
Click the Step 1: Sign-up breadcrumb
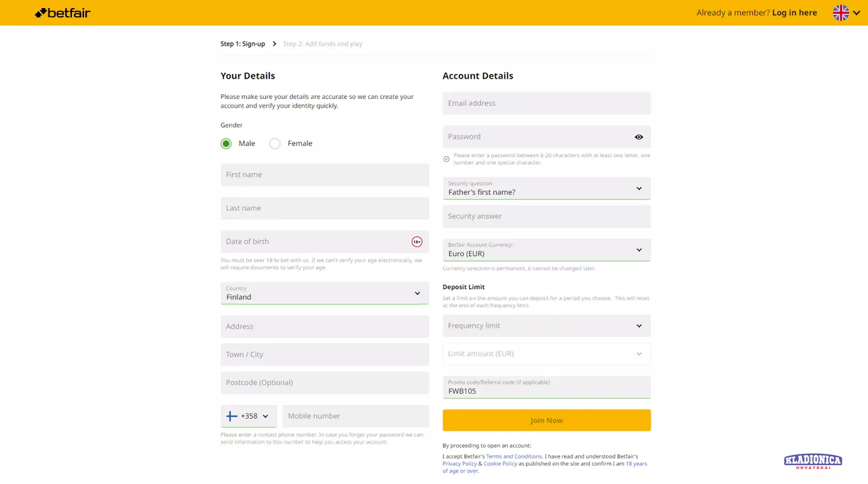tap(242, 44)
